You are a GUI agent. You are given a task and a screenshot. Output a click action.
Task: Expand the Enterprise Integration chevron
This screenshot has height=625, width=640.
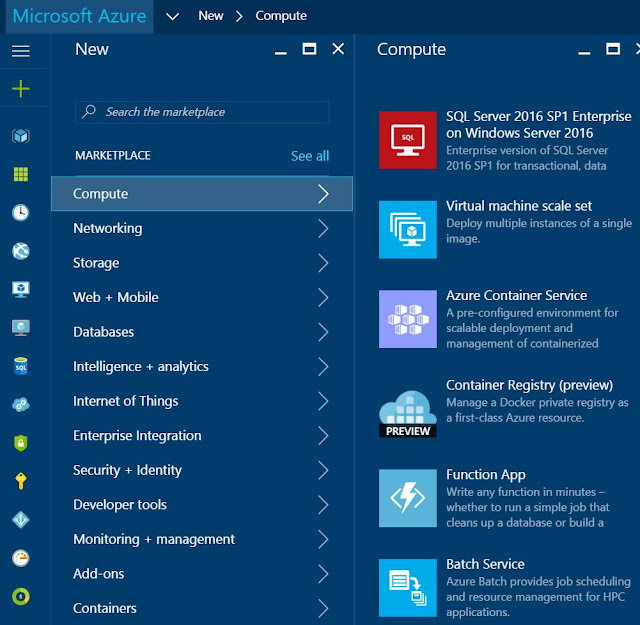[x=323, y=436]
